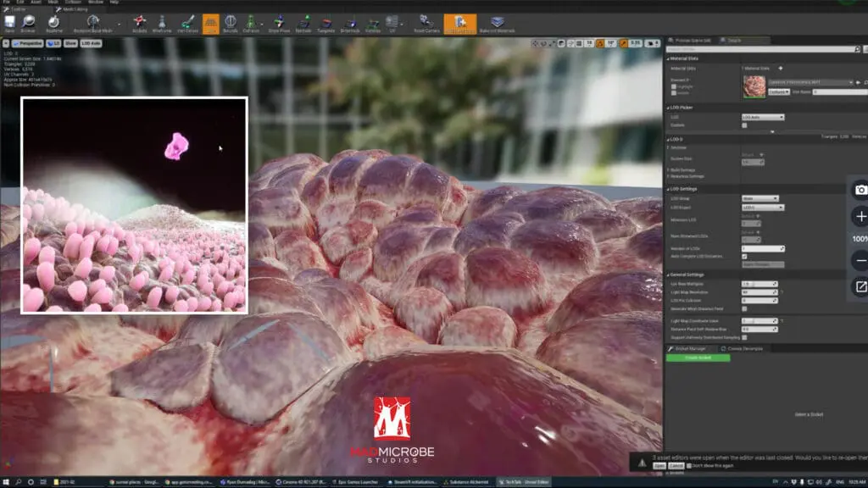Click the Realtime toolbar icon
868x488 pixels.
tap(53, 23)
